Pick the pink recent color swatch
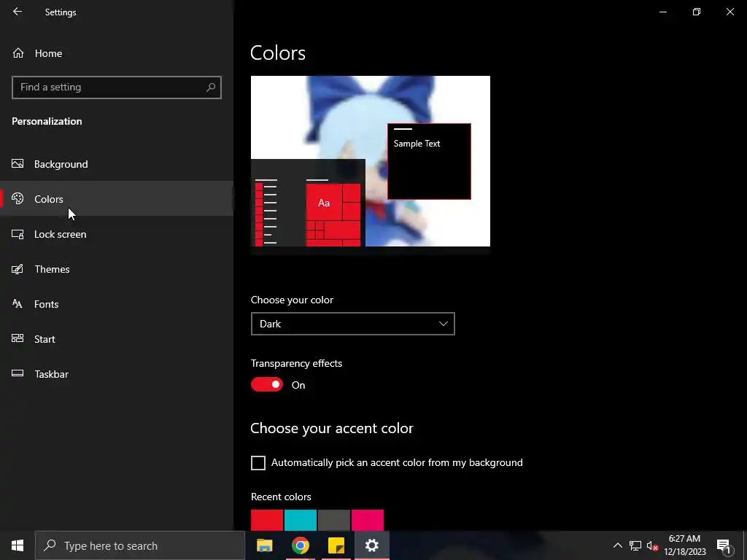 [368, 520]
